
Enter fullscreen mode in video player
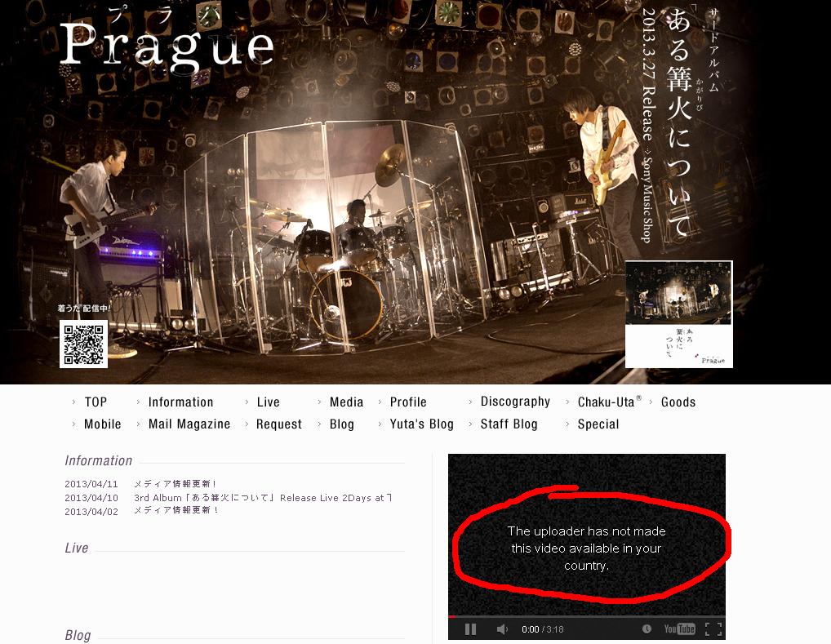click(x=713, y=629)
